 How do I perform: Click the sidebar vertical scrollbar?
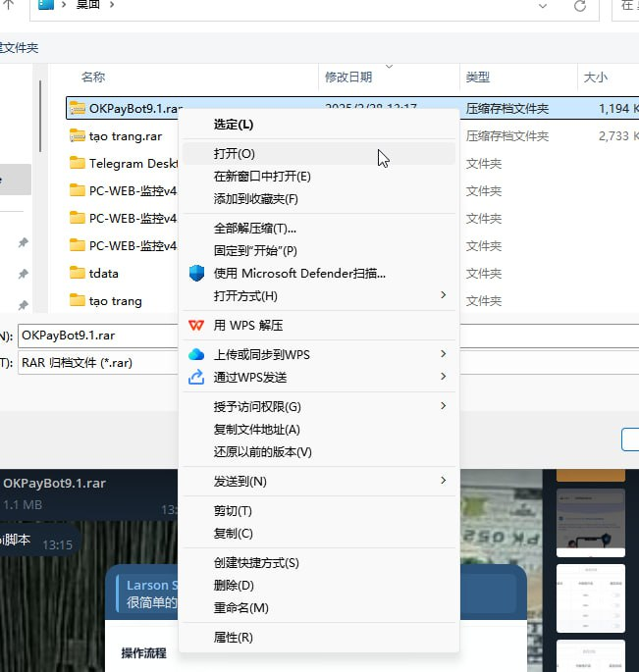(40, 116)
